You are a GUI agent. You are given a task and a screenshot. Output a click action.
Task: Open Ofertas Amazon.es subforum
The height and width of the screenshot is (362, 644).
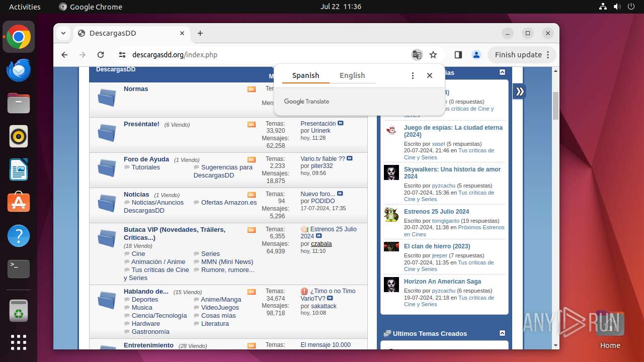click(x=229, y=202)
